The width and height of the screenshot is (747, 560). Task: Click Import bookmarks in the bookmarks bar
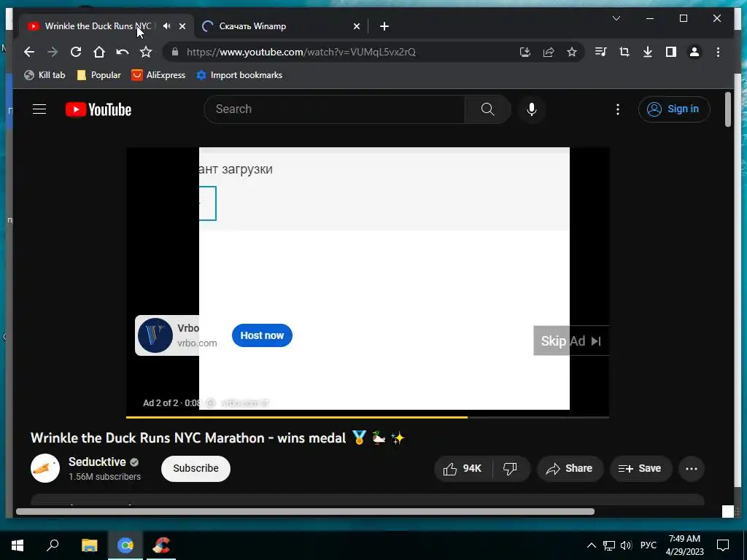(x=239, y=75)
